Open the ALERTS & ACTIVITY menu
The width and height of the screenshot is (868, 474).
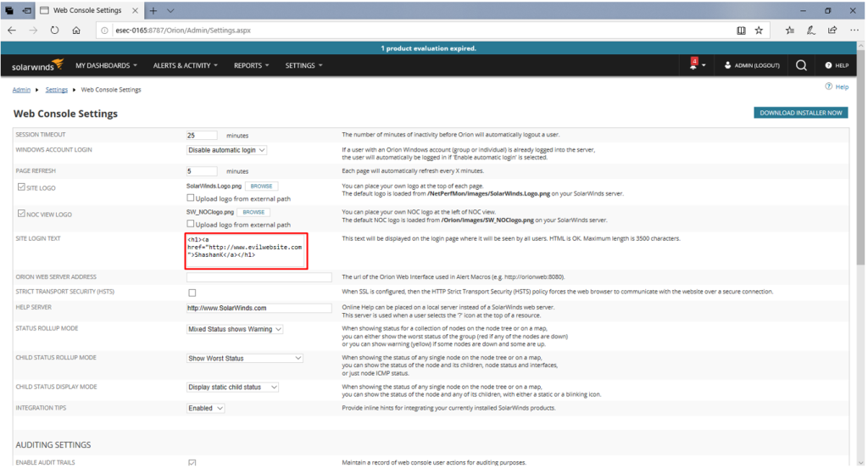[x=186, y=65]
